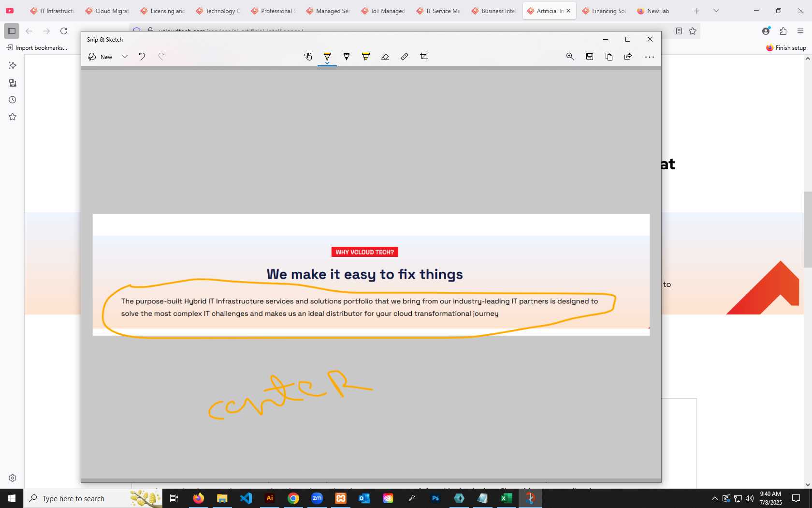Screen dimensions: 812x508
Task: Open Visual Studio Code from taskbar
Action: click(246, 498)
